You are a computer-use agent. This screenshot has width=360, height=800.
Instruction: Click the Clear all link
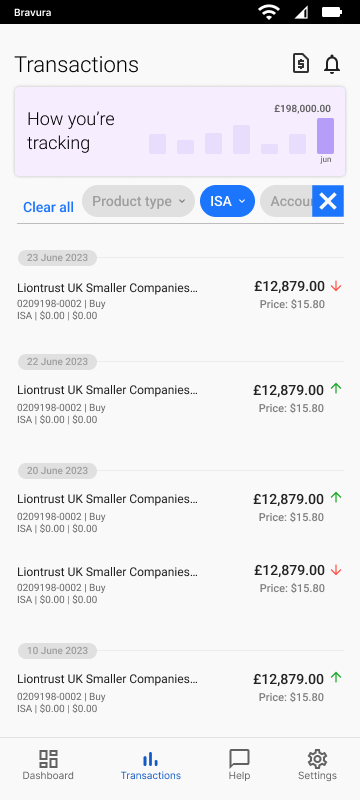48,207
